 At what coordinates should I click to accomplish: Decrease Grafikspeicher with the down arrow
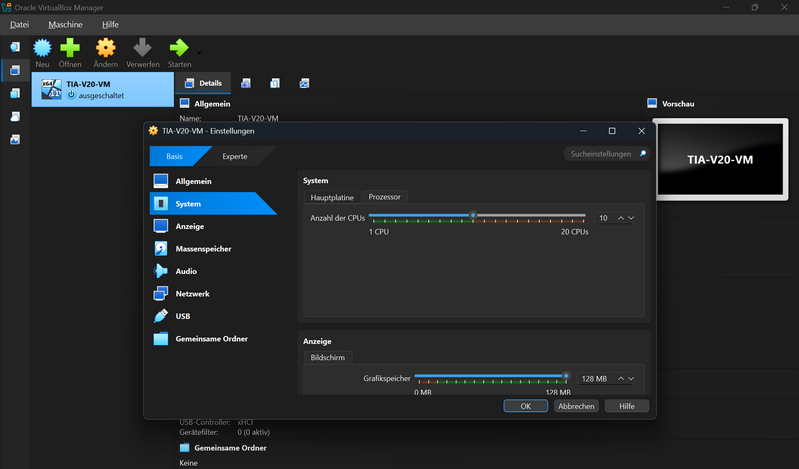(x=631, y=379)
